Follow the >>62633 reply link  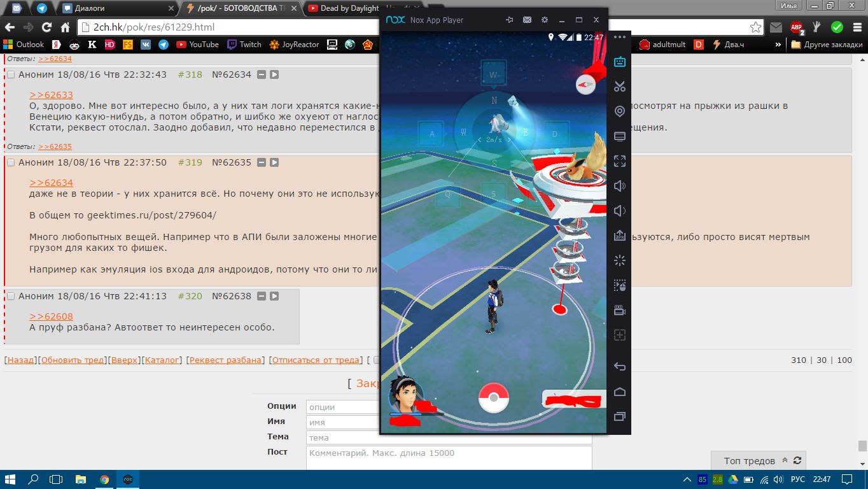point(51,95)
